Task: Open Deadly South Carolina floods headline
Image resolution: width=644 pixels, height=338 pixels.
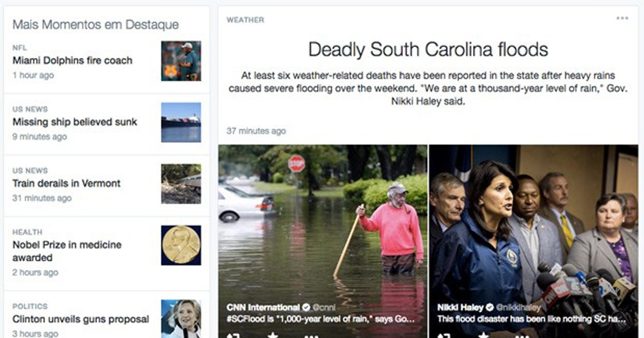Action: 428,49
